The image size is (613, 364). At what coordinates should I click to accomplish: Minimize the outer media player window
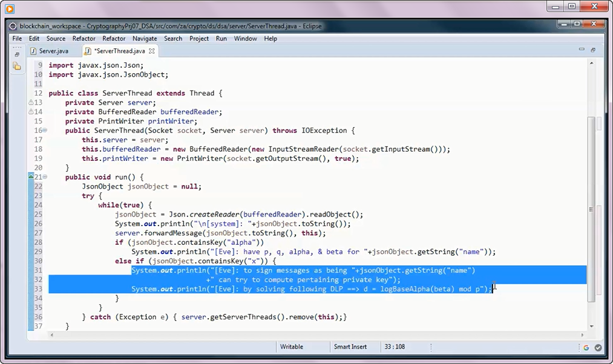555,6
